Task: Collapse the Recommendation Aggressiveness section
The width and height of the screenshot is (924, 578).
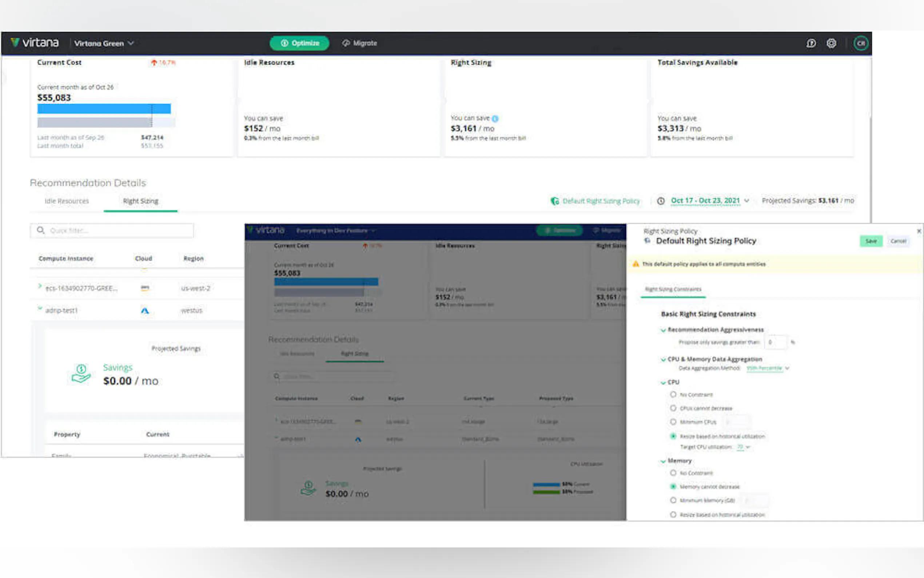Action: [663, 330]
